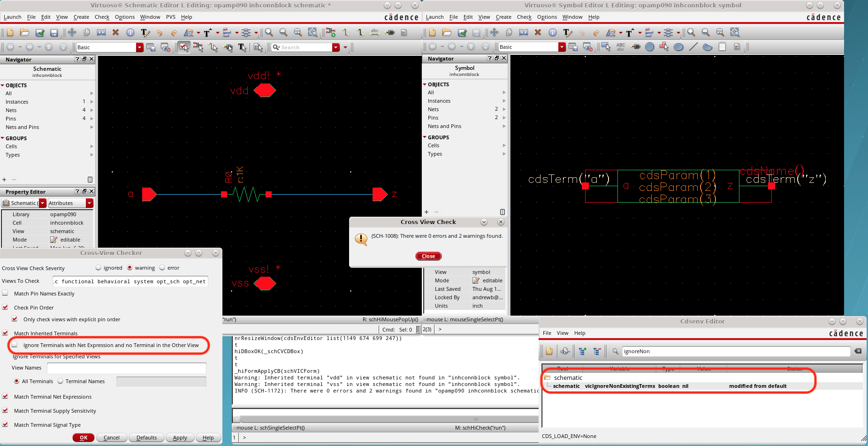This screenshot has height=446, width=868.
Task: Click Create Instance icon in Schematic Editor toolbar
Action: click(x=331, y=32)
